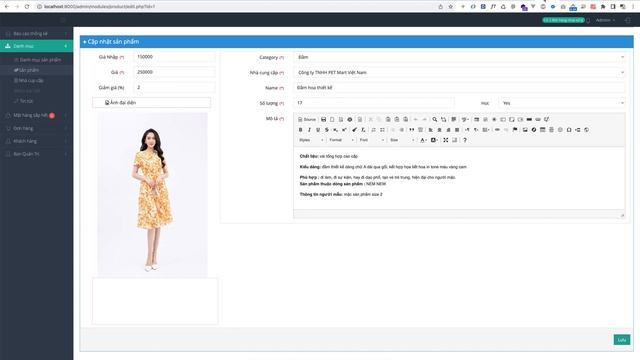Insert a special character (omega) in the editor
This screenshot has width=640, height=360.
click(569, 130)
